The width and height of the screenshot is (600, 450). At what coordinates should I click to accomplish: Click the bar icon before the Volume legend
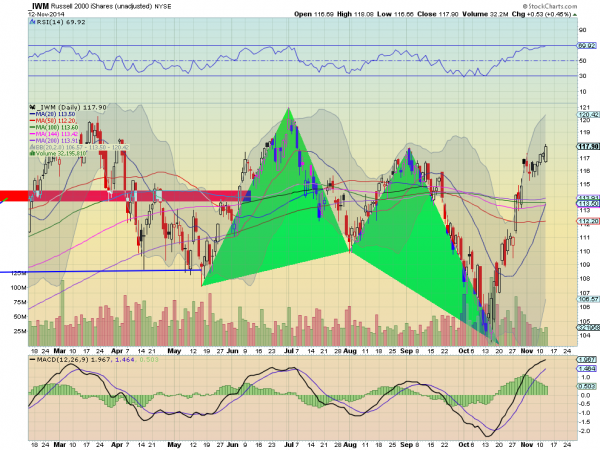pos(33,153)
